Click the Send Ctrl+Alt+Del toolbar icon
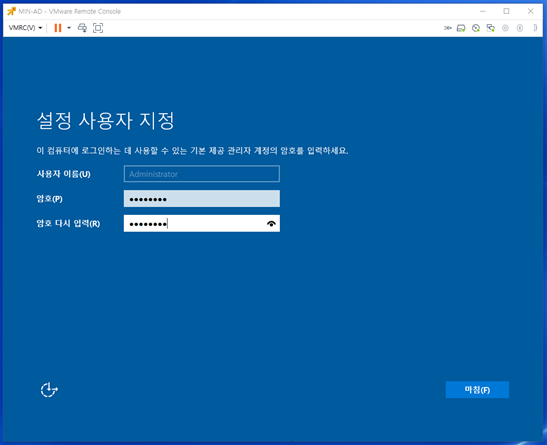The height and width of the screenshot is (445, 547). pos(82,28)
